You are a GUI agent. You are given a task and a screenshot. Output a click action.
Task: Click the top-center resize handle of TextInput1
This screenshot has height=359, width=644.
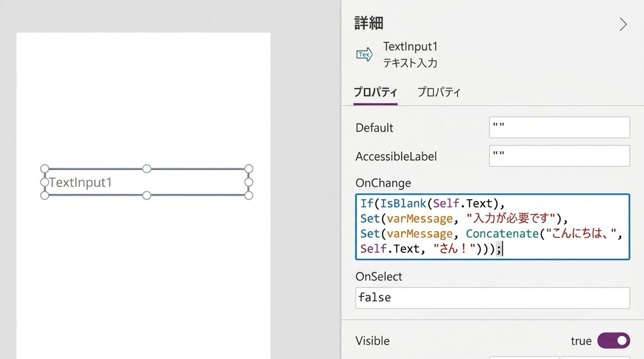[x=147, y=169]
